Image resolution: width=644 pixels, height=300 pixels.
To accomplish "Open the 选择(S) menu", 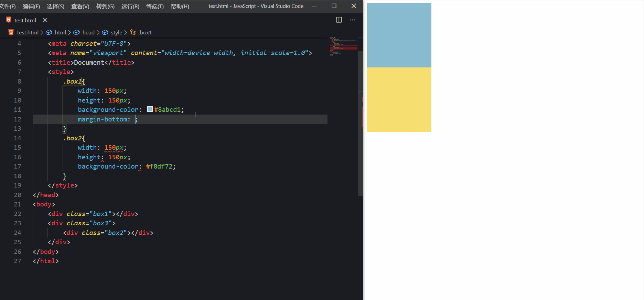I will [55, 6].
